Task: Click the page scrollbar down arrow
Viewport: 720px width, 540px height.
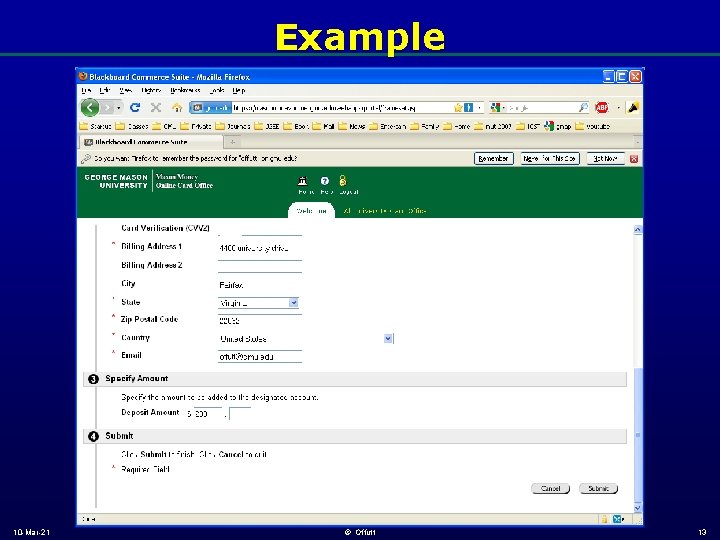Action: pos(638,507)
